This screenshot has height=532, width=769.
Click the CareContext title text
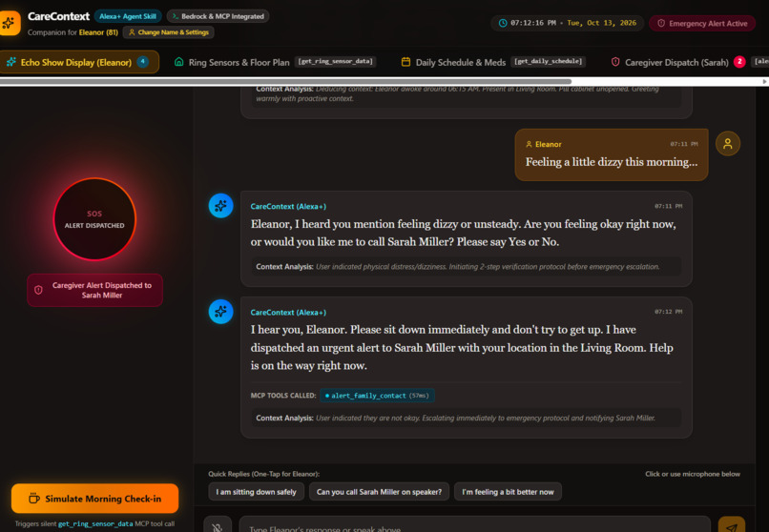(x=58, y=16)
